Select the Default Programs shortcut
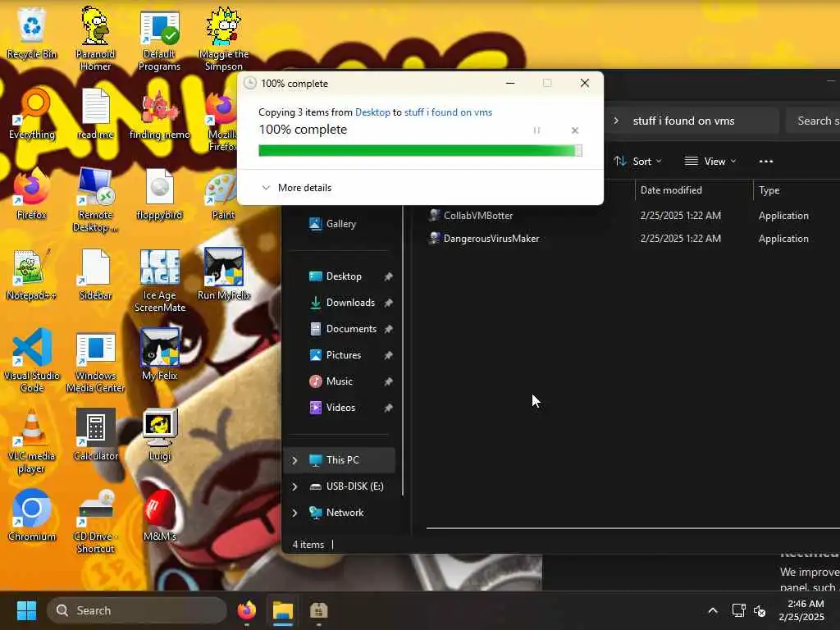Image resolution: width=840 pixels, height=630 pixels. coord(159,39)
